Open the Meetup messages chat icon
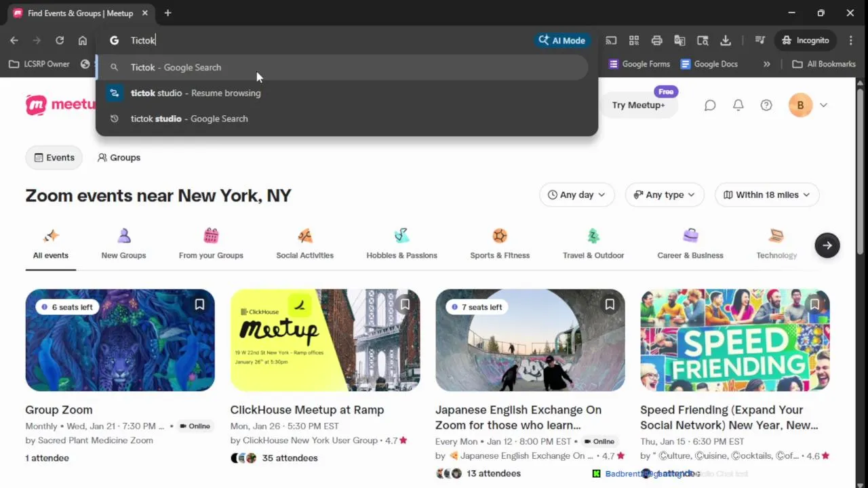The width and height of the screenshot is (868, 488). (710, 105)
